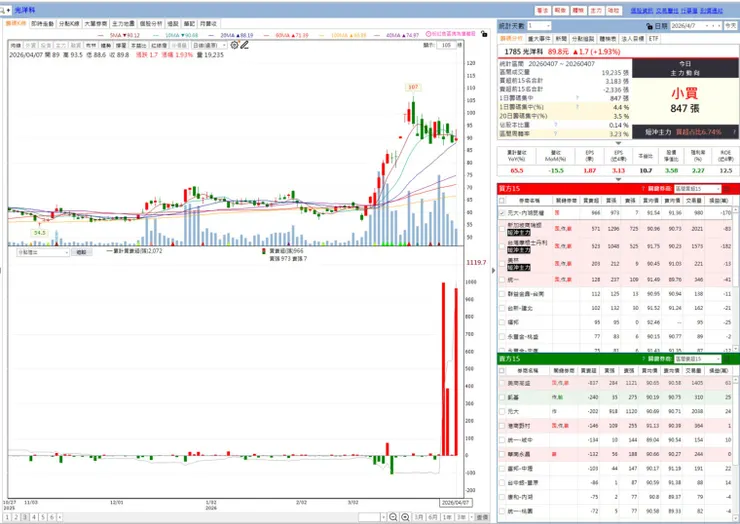Check the 統一 broker row checkbox
Viewport: 740px width, 524px height.
click(x=502, y=280)
